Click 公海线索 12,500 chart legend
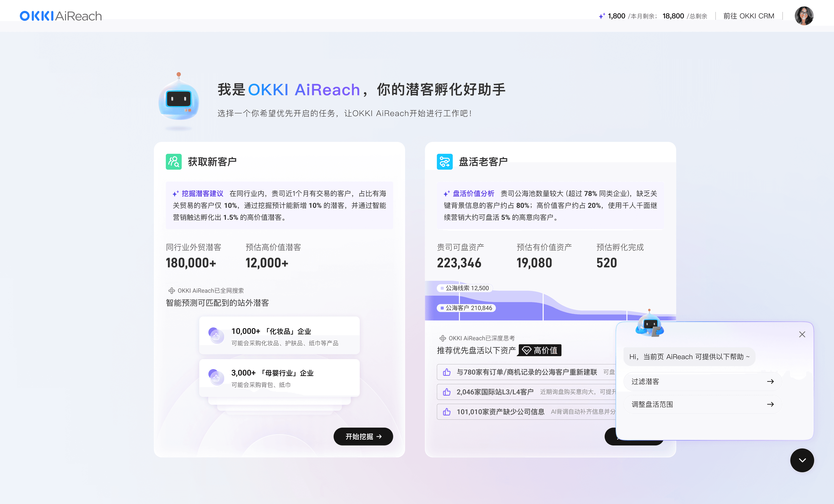This screenshot has width=834, height=504. (x=465, y=288)
